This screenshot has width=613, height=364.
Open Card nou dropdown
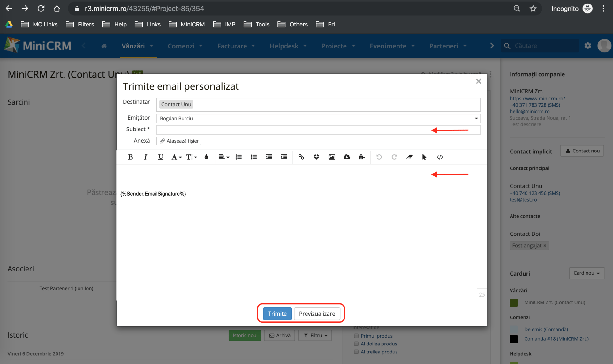pos(587,273)
